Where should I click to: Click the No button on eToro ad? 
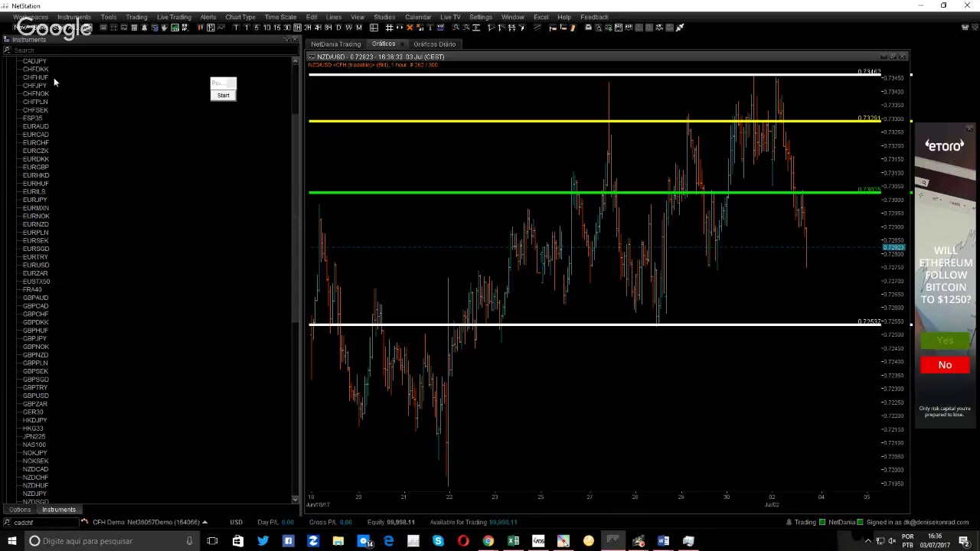coord(945,365)
